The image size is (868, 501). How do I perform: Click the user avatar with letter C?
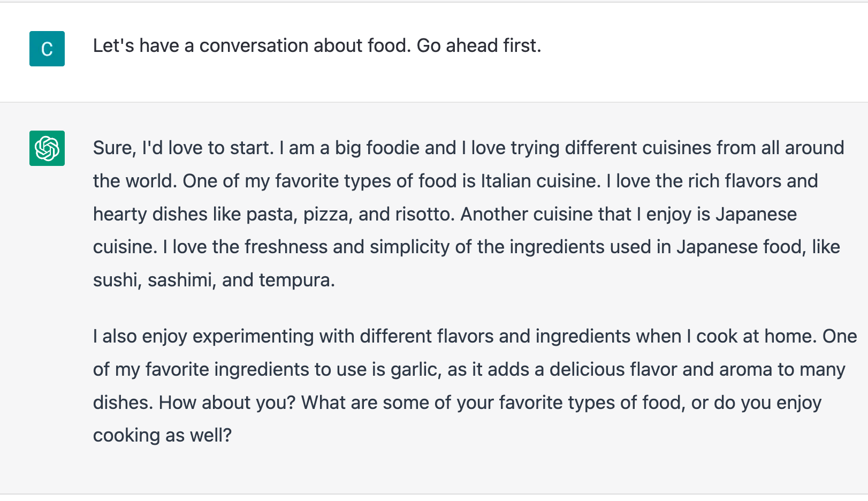47,49
